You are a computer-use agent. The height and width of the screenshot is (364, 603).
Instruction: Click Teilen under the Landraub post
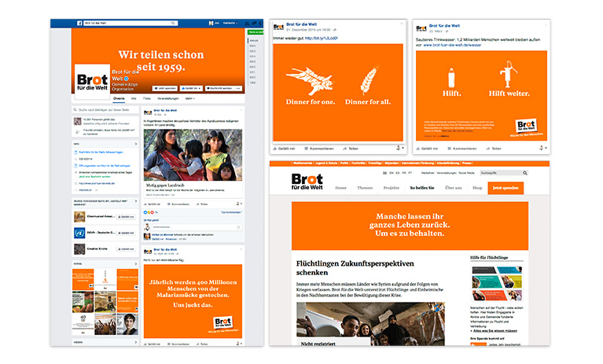click(x=202, y=204)
